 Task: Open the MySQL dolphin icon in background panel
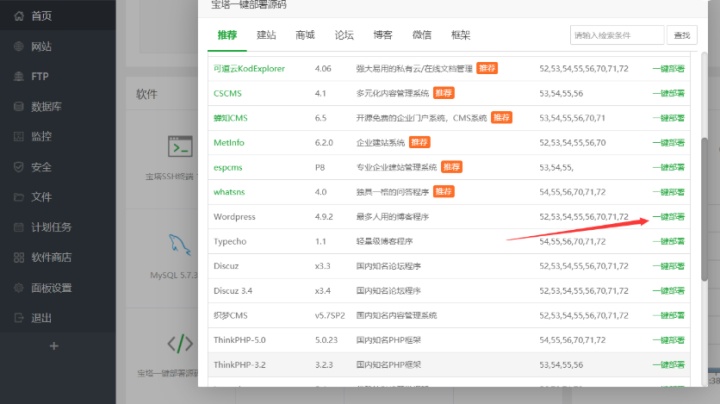click(180, 245)
